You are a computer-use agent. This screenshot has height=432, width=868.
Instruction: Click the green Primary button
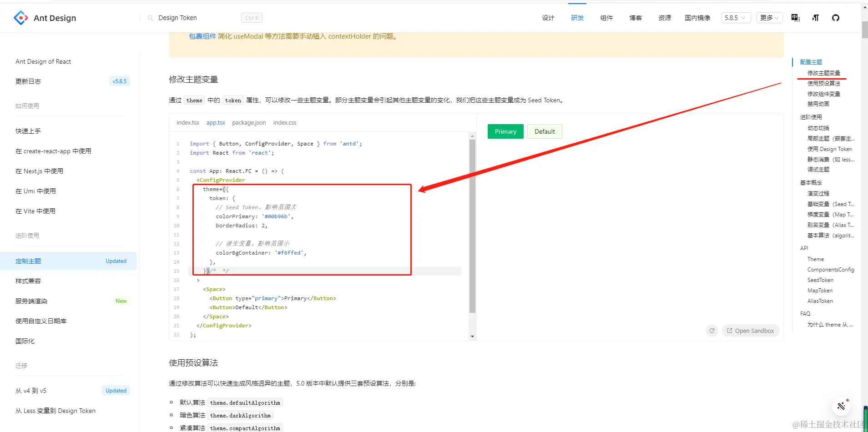pos(505,131)
